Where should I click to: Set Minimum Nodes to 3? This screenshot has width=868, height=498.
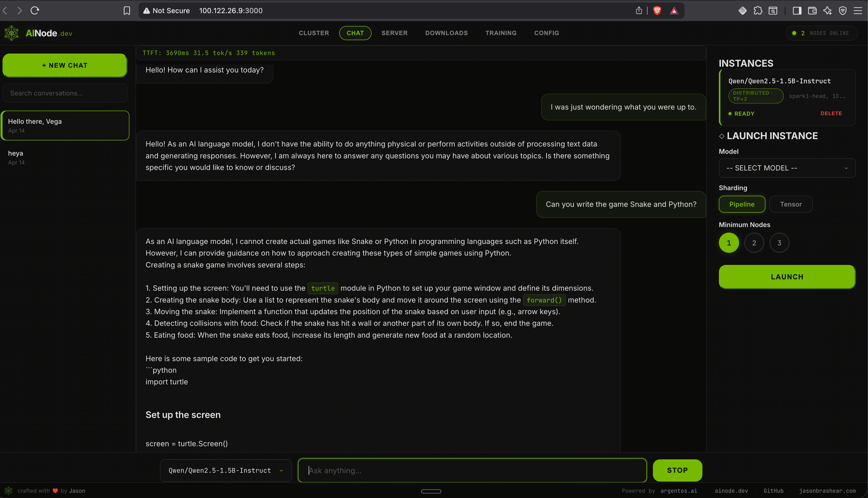[779, 243]
